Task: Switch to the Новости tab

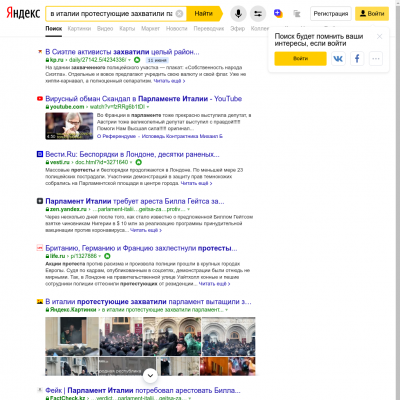Action: pos(177,29)
